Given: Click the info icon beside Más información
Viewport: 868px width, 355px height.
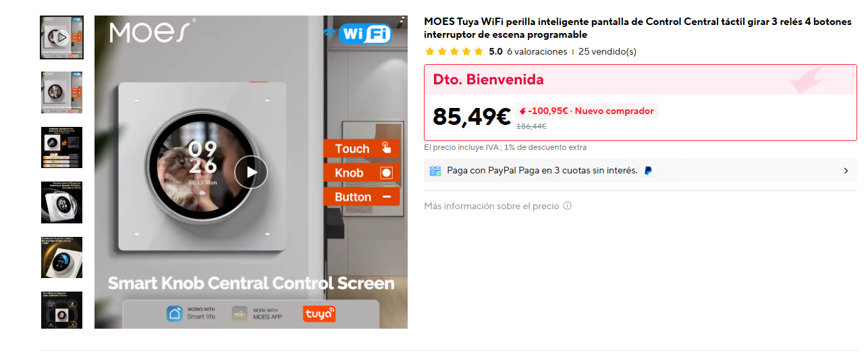Looking at the screenshot, I should coord(567,206).
